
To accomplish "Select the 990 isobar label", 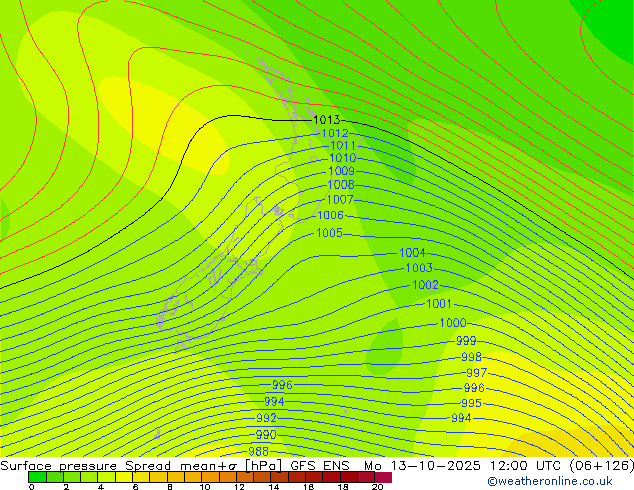I will [x=266, y=435].
